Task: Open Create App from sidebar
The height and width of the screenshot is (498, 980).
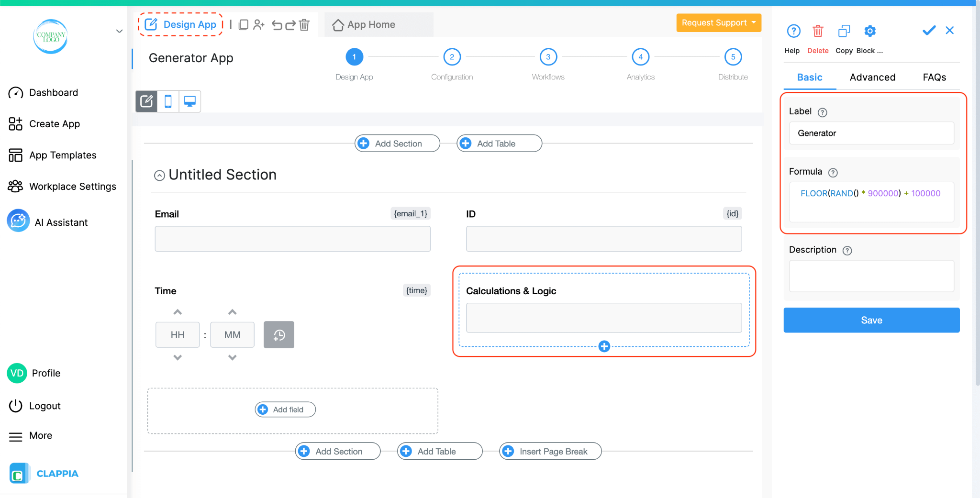Action: pos(44,124)
